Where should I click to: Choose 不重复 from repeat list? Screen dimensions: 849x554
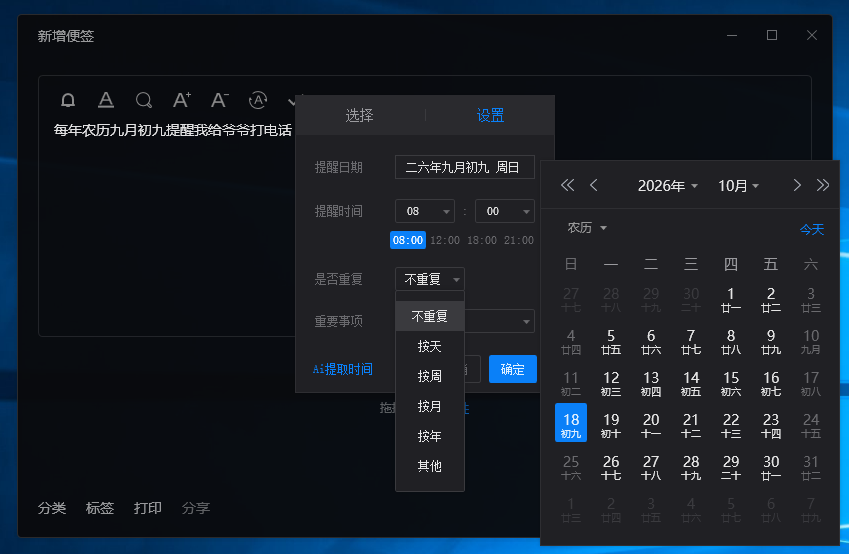tap(430, 316)
